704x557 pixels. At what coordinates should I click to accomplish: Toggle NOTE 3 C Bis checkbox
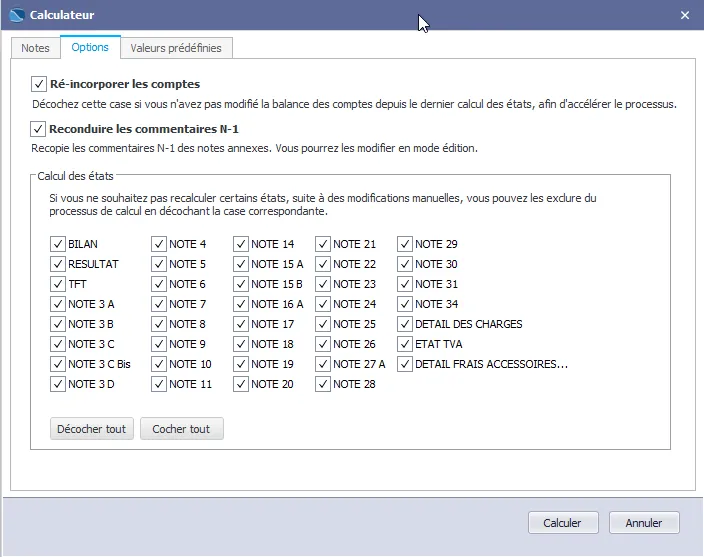click(57, 364)
